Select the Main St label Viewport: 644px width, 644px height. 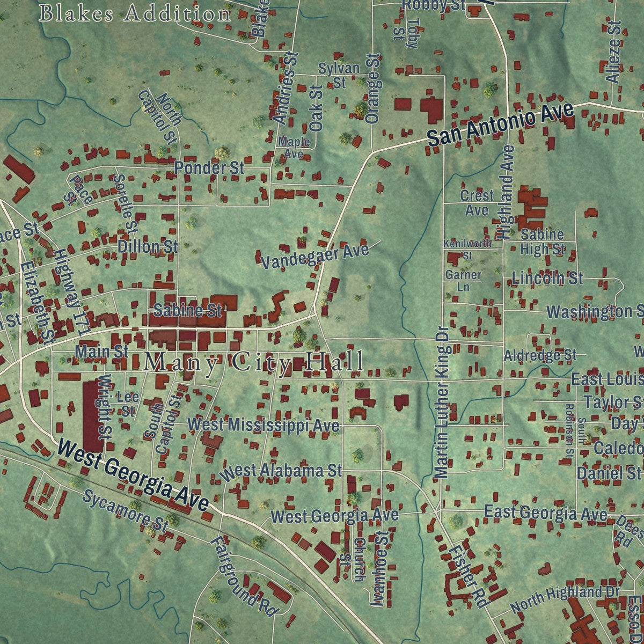101,352
